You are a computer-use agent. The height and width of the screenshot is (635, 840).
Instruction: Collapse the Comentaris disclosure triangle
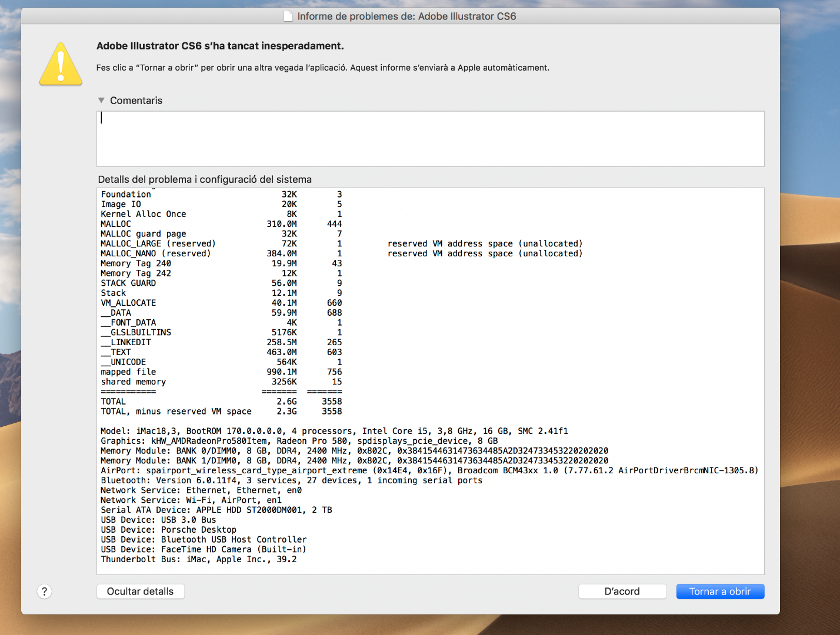101,101
